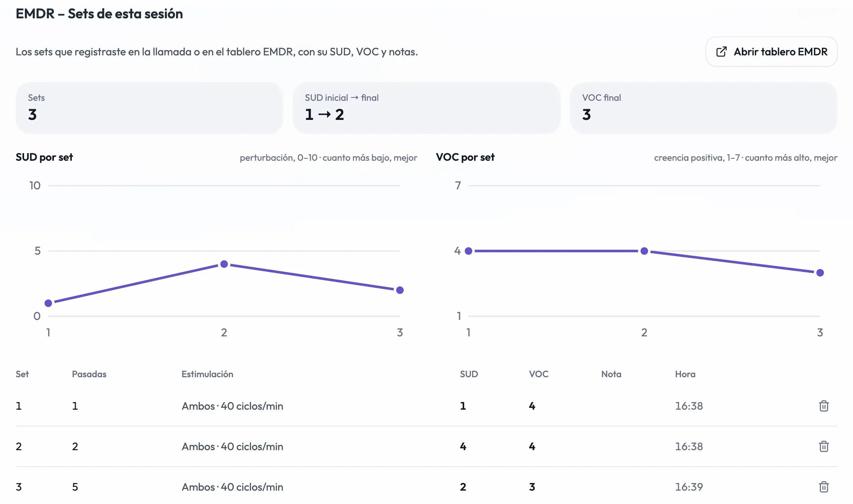The image size is (853, 504).
Task: Click the description starting 'Los sets que registraste'
Action: pos(217,52)
